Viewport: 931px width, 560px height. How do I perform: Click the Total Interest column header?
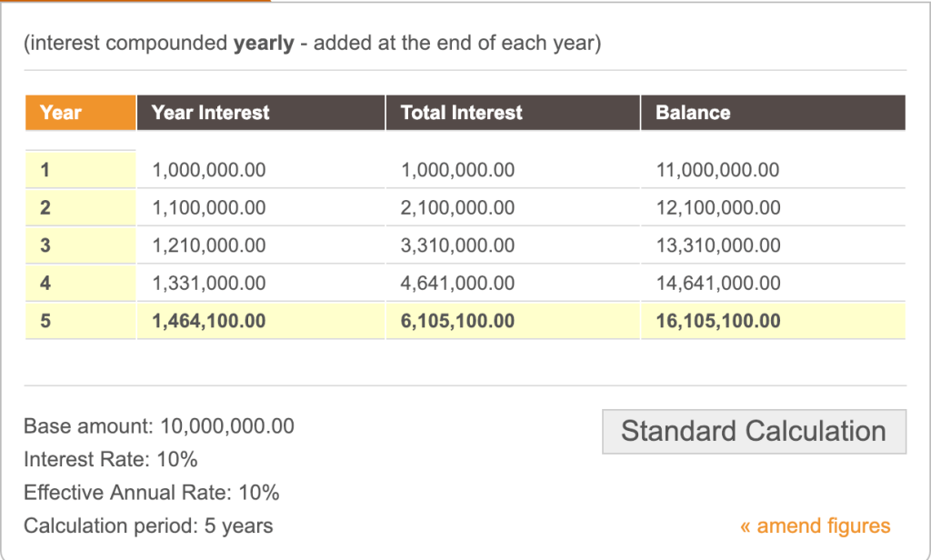[x=462, y=113]
